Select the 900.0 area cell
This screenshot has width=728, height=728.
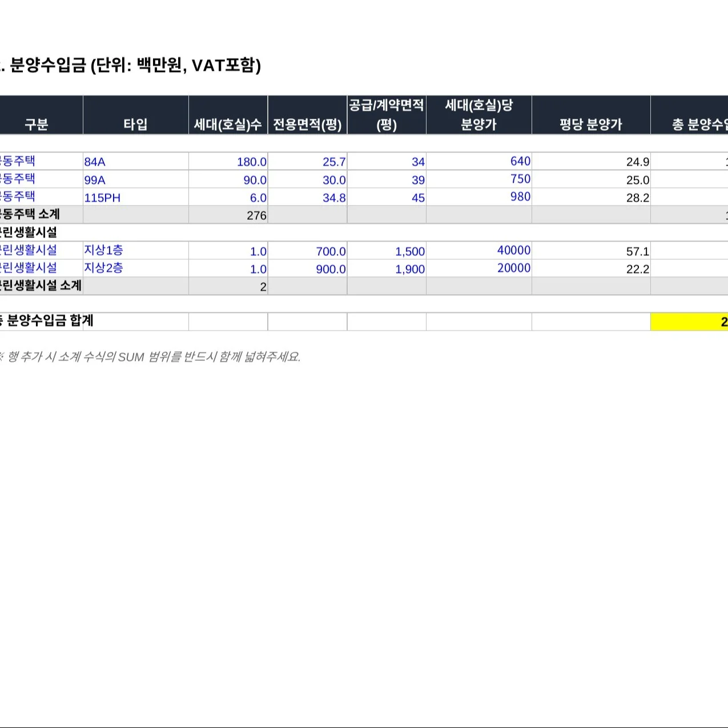[307, 268]
